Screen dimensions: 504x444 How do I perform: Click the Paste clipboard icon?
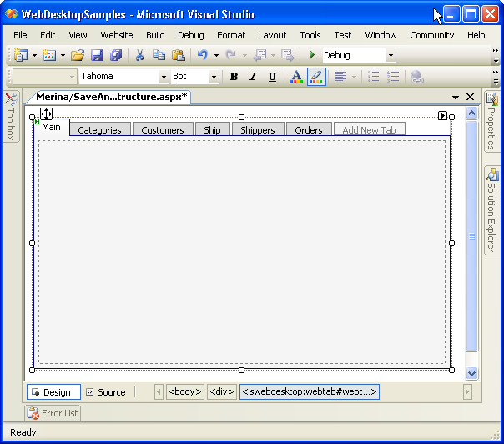[178, 55]
